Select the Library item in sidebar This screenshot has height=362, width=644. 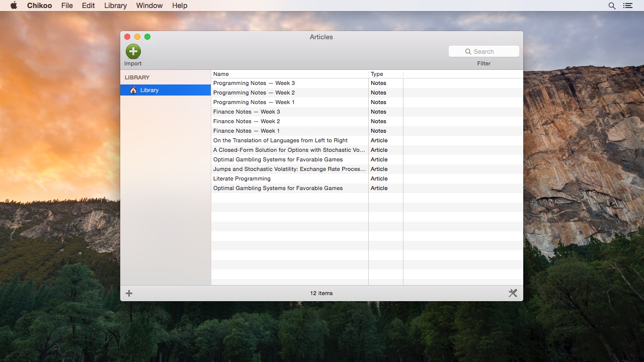point(149,90)
